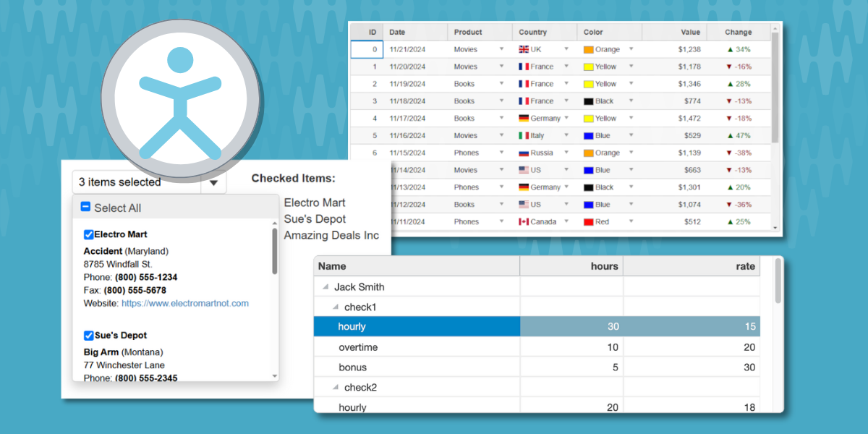
Task: Open the Color dropdown beside Red
Action: tap(631, 222)
